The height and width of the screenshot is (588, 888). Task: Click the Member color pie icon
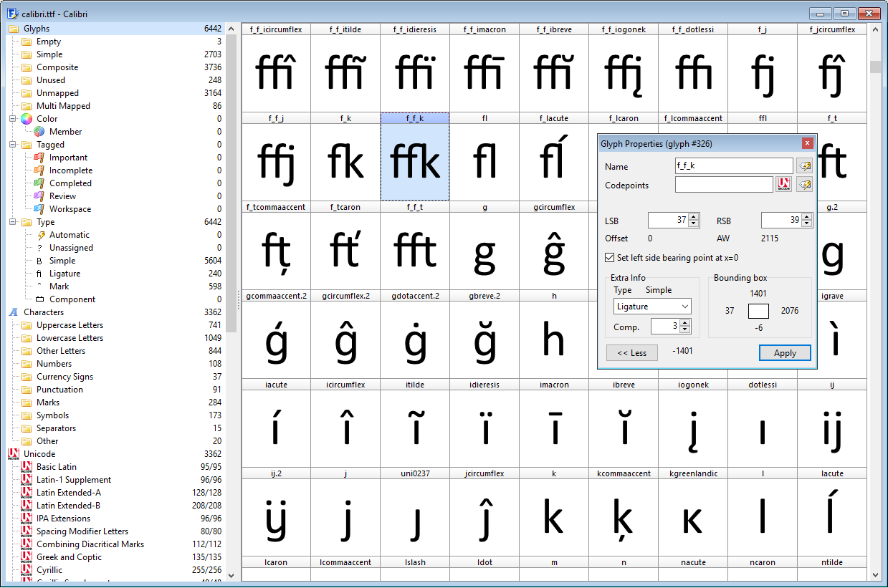39,132
